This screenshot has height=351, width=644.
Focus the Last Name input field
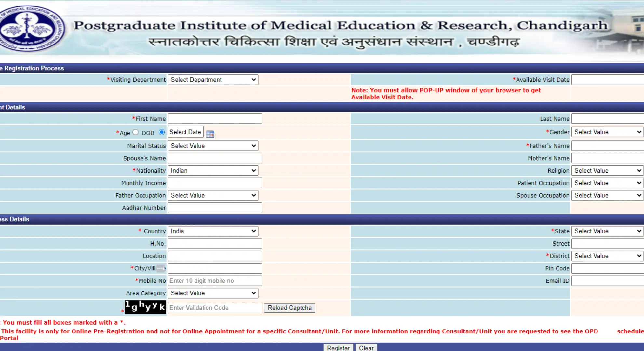pos(608,119)
